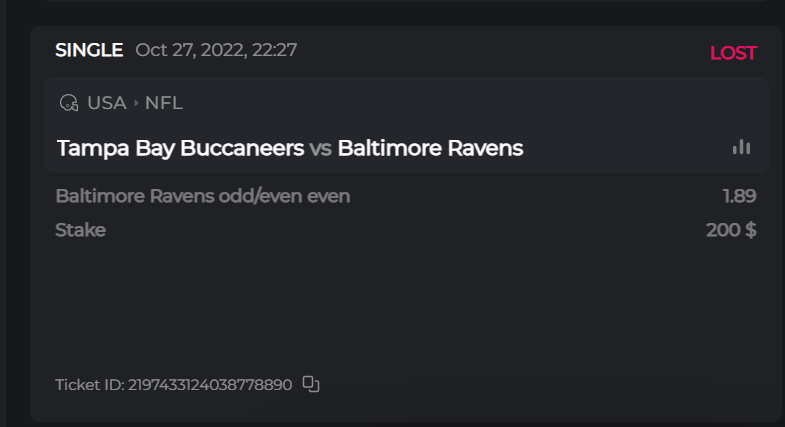Copy the ticket ID using copy icon
785x427 pixels.
[x=311, y=384]
